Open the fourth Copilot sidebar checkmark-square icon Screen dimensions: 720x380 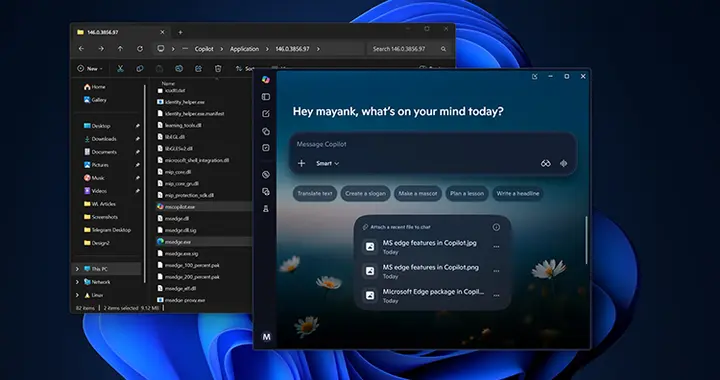click(265, 148)
